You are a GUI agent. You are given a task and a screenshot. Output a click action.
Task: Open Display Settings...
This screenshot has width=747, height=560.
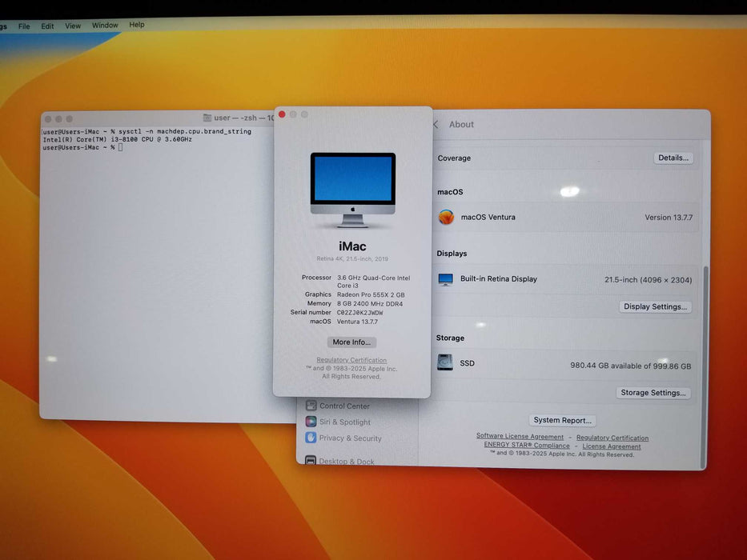[x=655, y=306]
